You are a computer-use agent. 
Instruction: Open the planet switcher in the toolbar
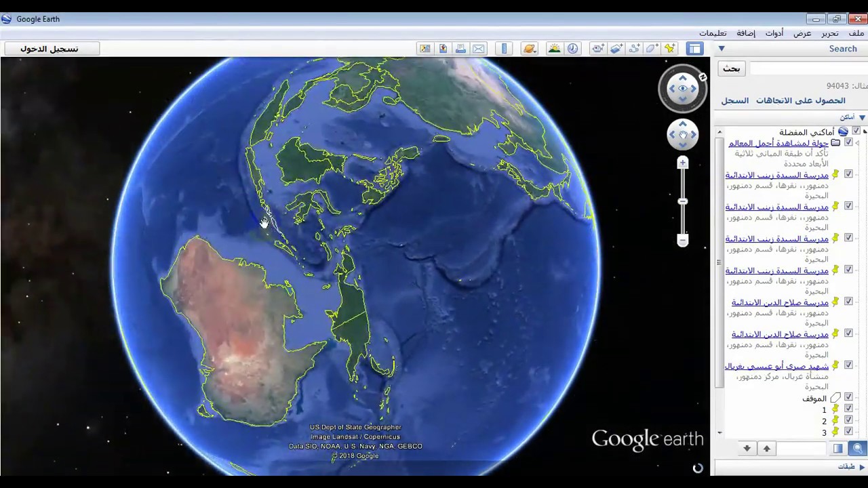(530, 48)
